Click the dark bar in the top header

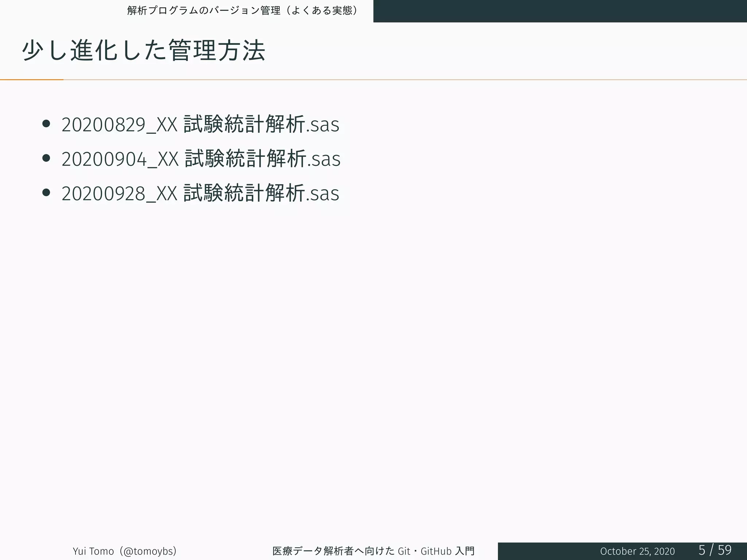pyautogui.click(x=560, y=11)
